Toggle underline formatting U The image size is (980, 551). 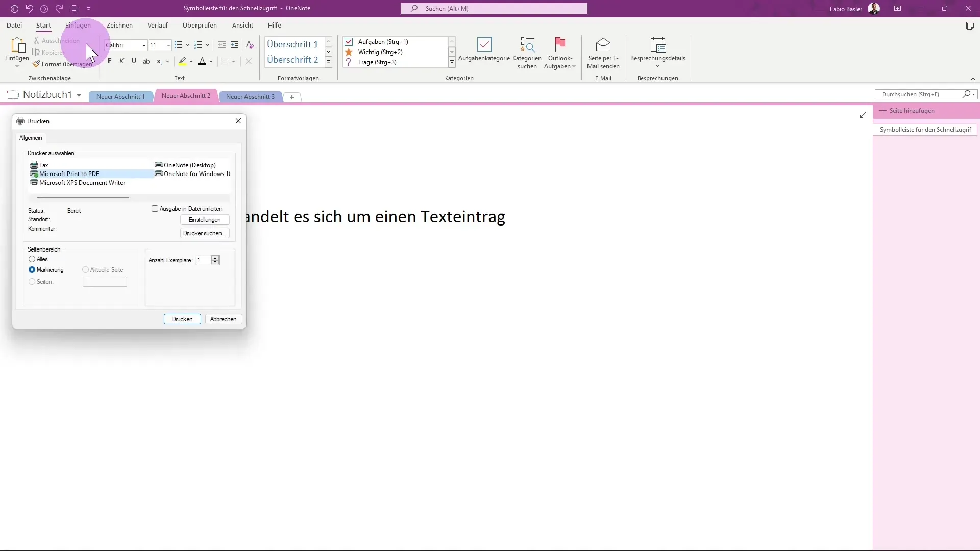click(x=134, y=61)
